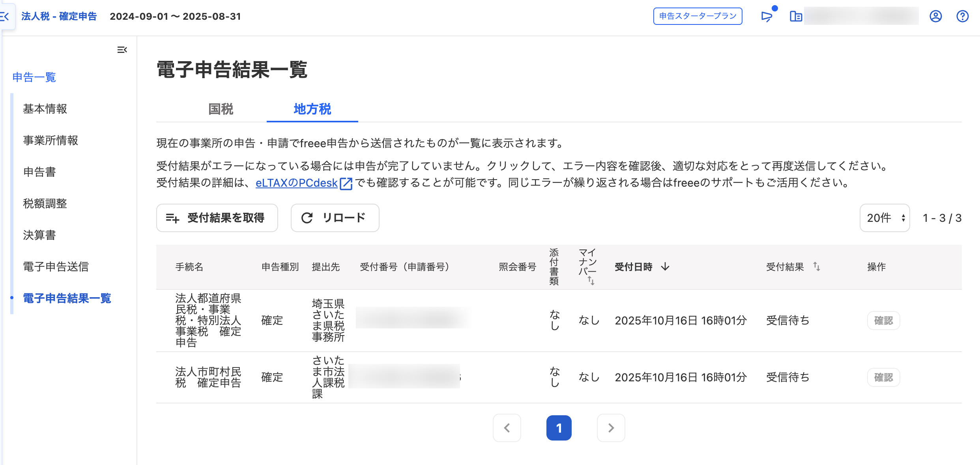Go to next page chevron
Image resolution: width=980 pixels, height=465 pixels.
pos(611,428)
